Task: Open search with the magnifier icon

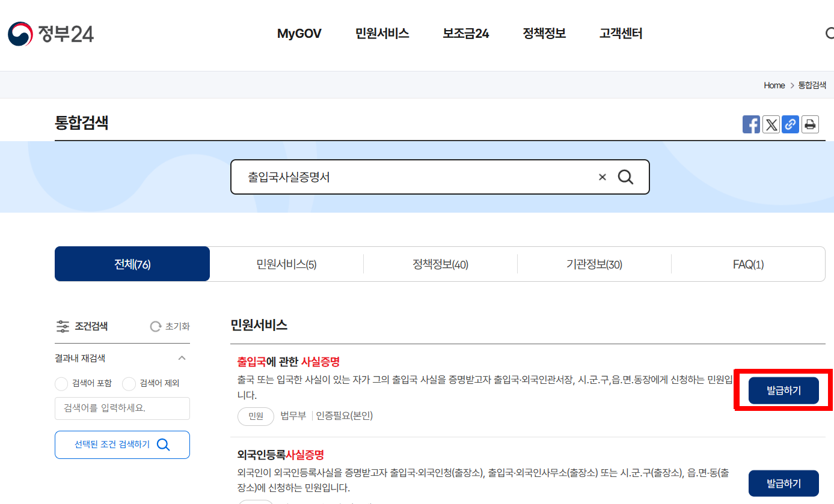Action: pos(625,177)
